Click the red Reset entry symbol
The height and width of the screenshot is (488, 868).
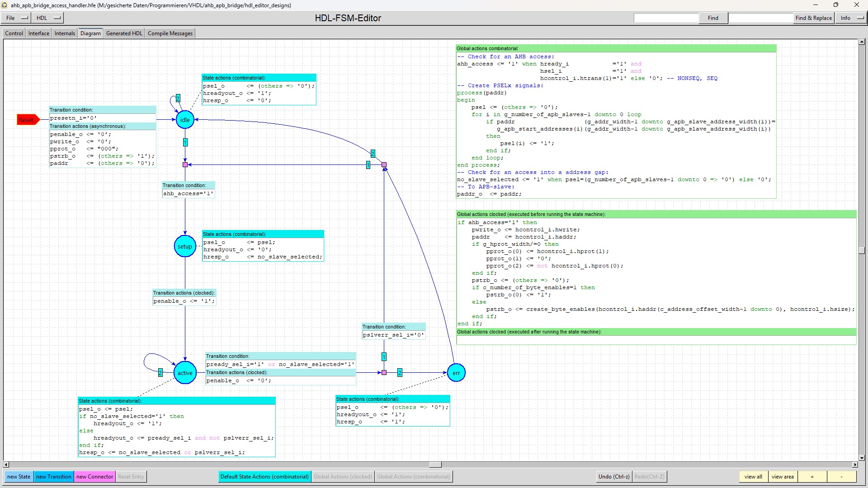click(28, 120)
